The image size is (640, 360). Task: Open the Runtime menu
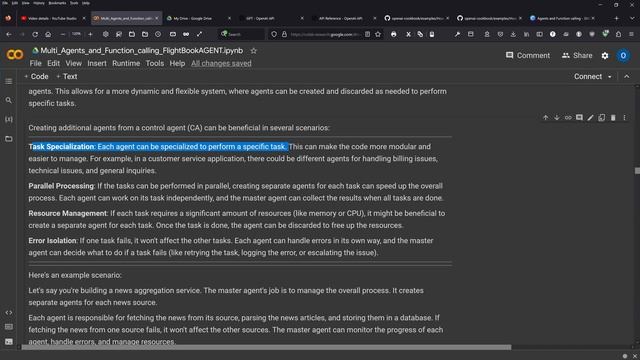pos(126,63)
